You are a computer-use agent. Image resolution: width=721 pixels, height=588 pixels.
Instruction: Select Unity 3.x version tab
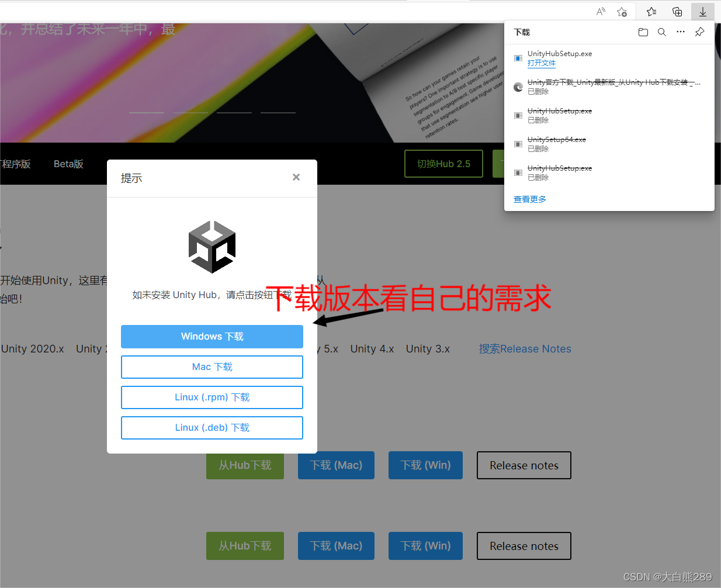[x=428, y=349]
